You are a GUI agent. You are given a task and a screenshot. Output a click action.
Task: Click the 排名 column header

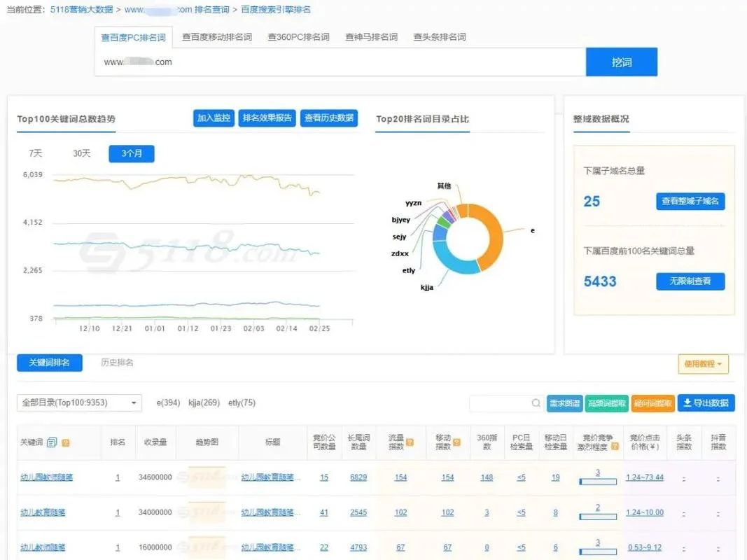click(x=118, y=442)
